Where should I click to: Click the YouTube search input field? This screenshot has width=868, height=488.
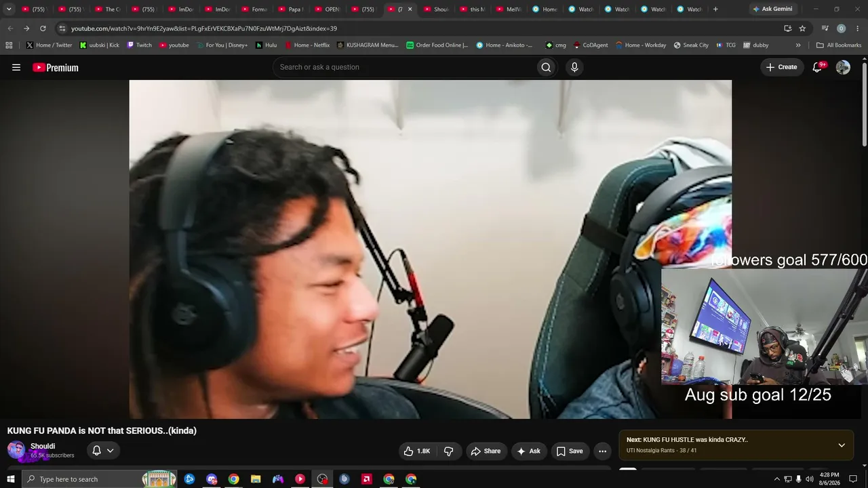coord(403,67)
